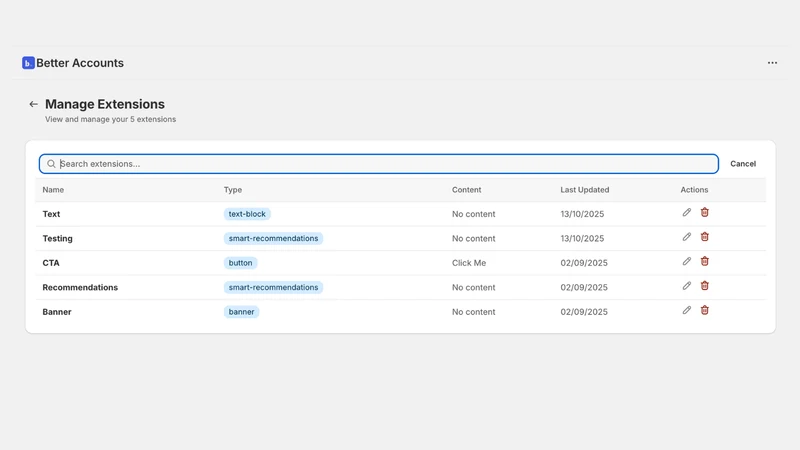The image size is (800, 450).
Task: Delete the Testing extension via trash icon
Action: (705, 237)
